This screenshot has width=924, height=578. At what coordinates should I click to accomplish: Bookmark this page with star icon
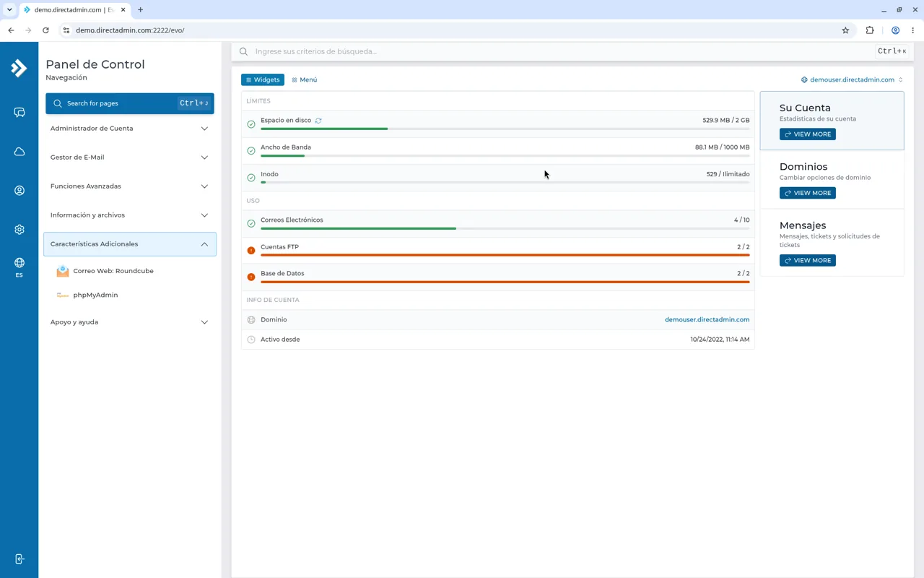point(845,30)
